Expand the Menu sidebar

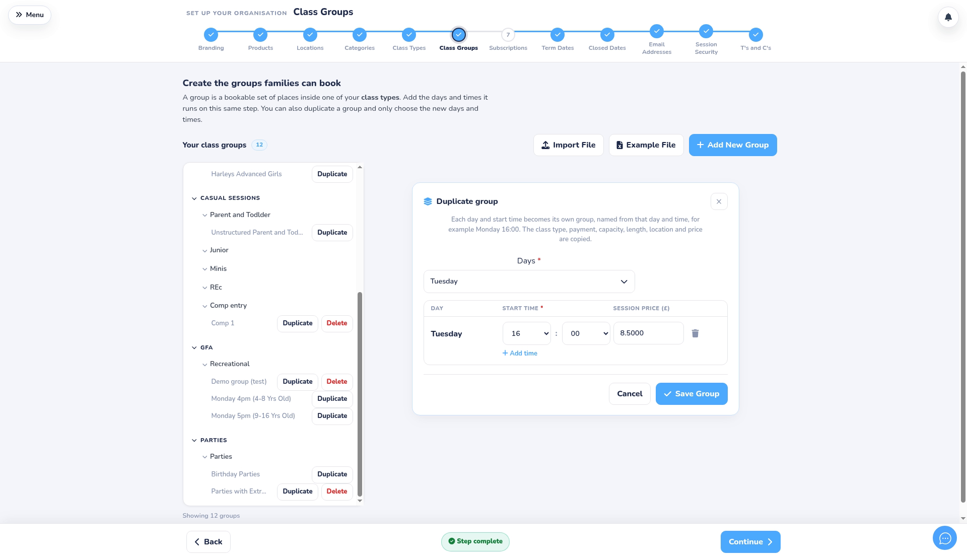click(x=30, y=15)
